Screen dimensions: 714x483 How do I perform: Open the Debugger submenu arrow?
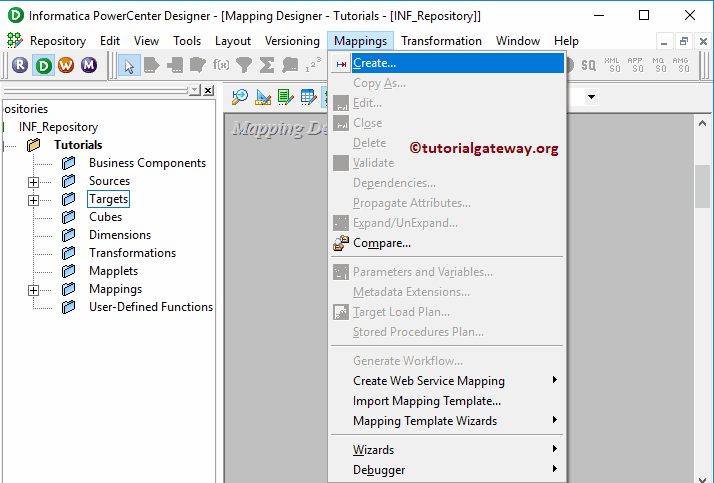pyautogui.click(x=554, y=469)
